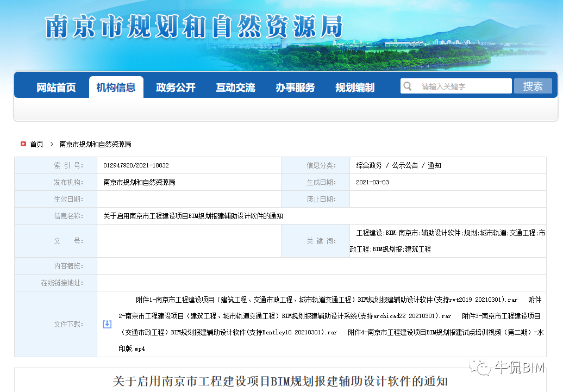Focus the 请输入关键字 search field
563x392 pixels.
pyautogui.click(x=456, y=86)
